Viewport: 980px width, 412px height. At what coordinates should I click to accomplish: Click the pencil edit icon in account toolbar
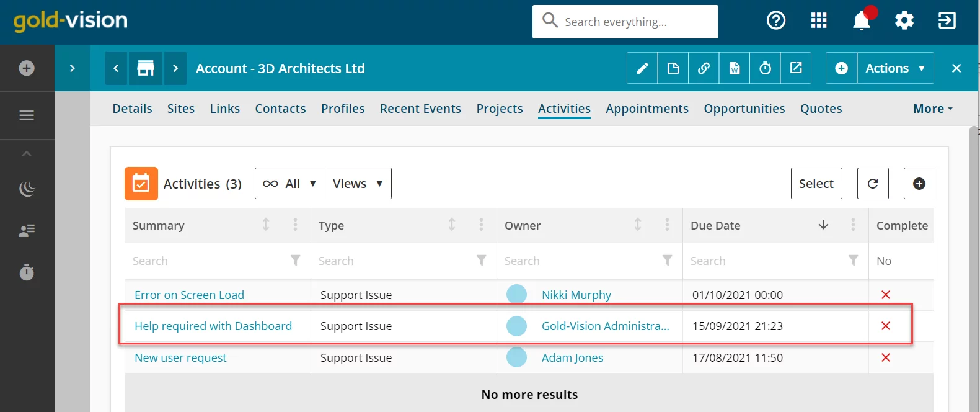(642, 68)
